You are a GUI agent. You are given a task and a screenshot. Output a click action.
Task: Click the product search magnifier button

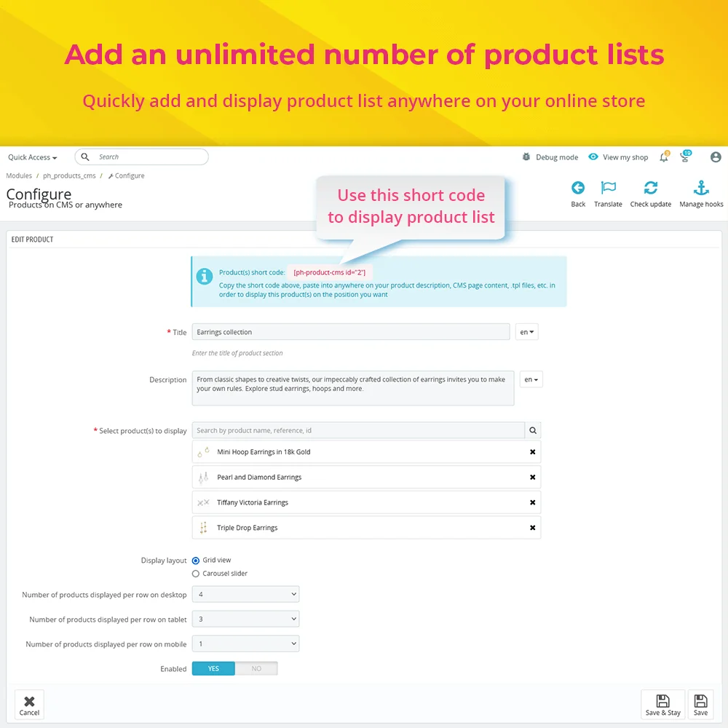pos(533,431)
